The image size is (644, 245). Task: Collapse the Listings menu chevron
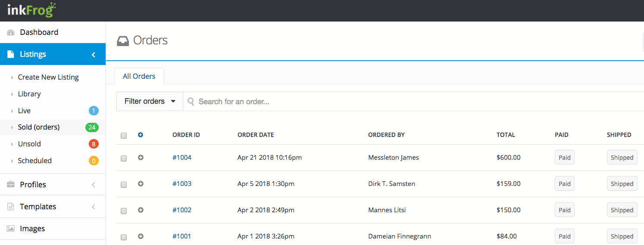(x=94, y=55)
